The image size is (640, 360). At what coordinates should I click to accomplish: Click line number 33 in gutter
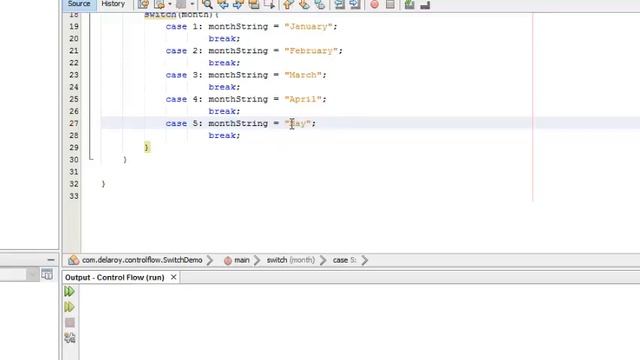73,196
